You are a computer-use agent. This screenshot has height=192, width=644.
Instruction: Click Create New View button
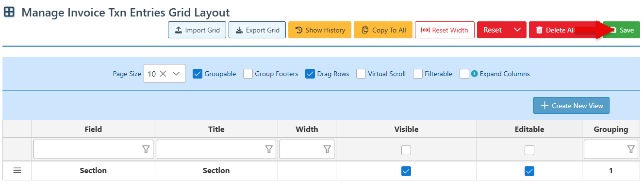[571, 106]
